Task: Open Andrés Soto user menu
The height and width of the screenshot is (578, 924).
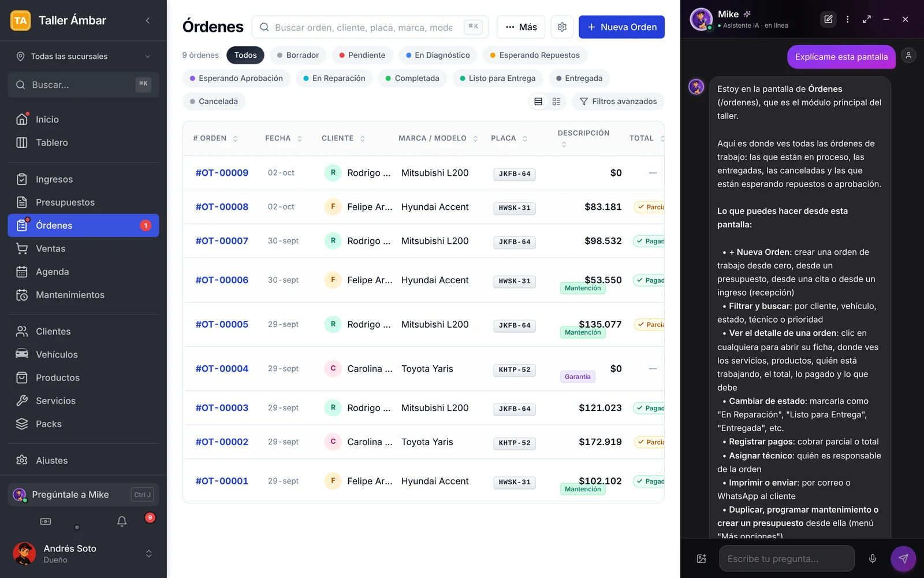Action: pos(83,554)
